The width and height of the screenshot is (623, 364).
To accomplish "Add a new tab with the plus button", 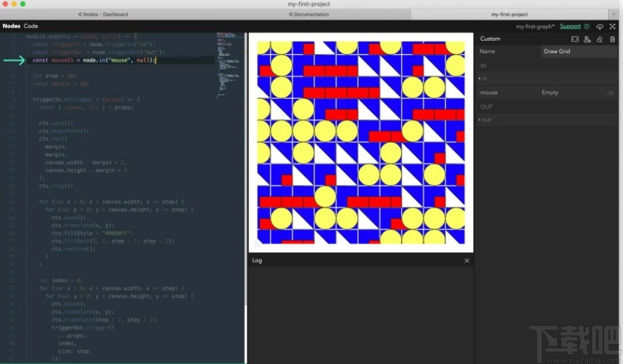I will click(613, 14).
